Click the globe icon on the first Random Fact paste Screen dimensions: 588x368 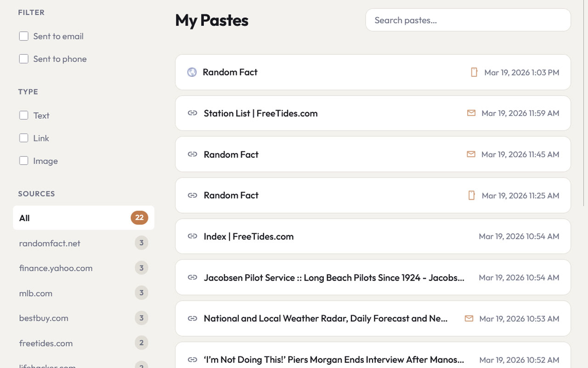click(192, 72)
